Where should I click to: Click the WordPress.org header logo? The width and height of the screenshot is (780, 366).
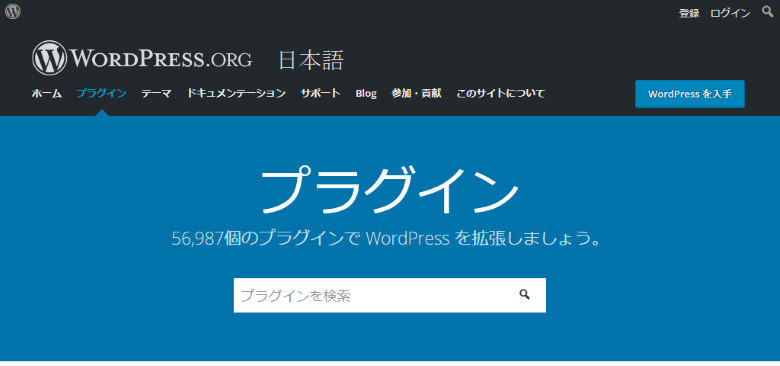[142, 58]
